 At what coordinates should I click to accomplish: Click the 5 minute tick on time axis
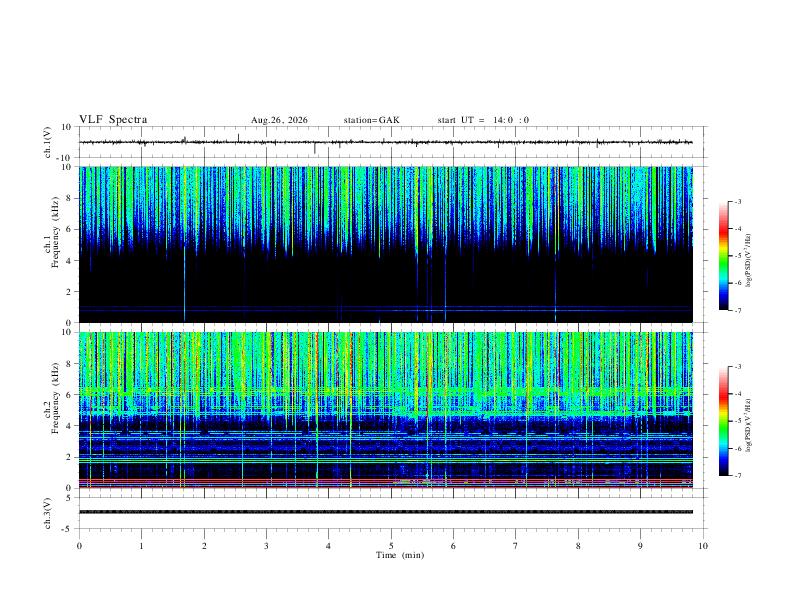(x=391, y=546)
